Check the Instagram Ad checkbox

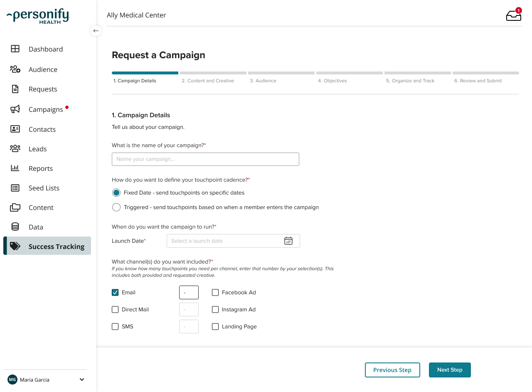coord(215,309)
